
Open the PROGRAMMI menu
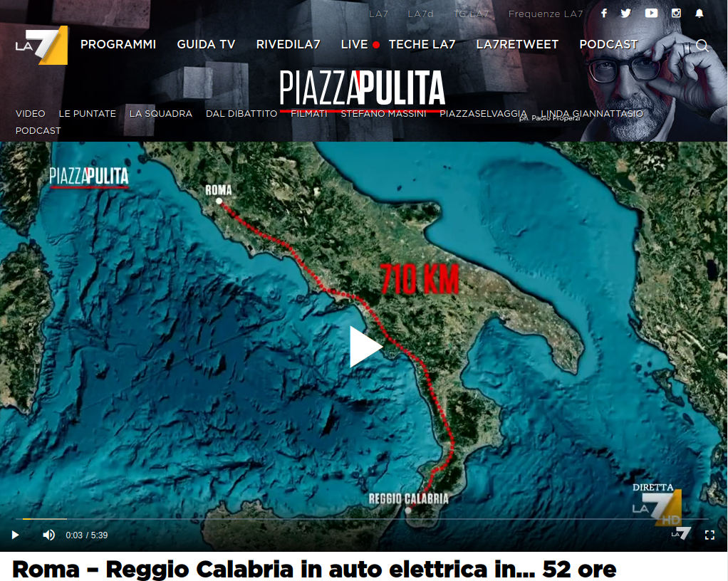coord(118,45)
